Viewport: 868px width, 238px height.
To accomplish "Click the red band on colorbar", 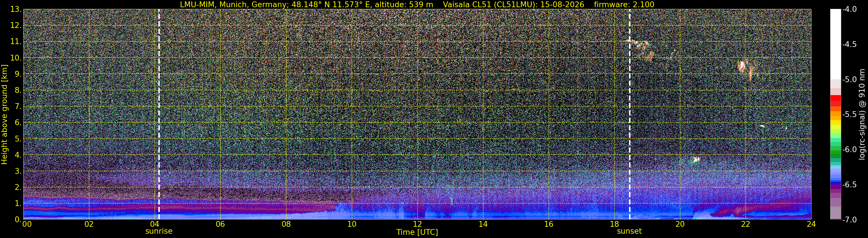I will pyautogui.click(x=835, y=101).
